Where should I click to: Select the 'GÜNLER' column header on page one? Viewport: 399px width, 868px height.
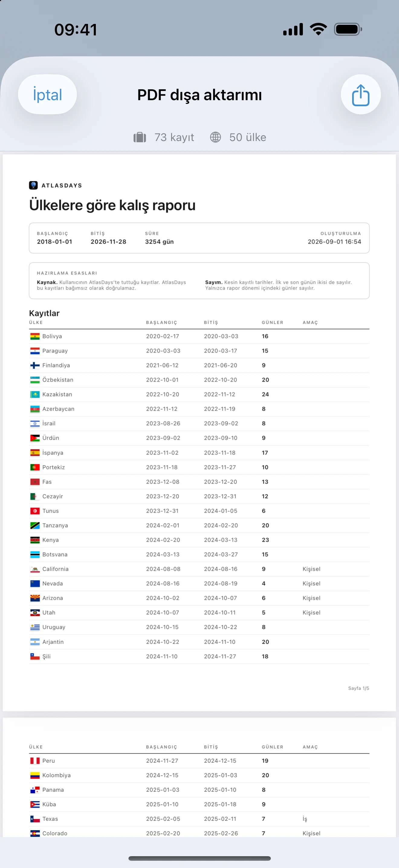coord(273,322)
